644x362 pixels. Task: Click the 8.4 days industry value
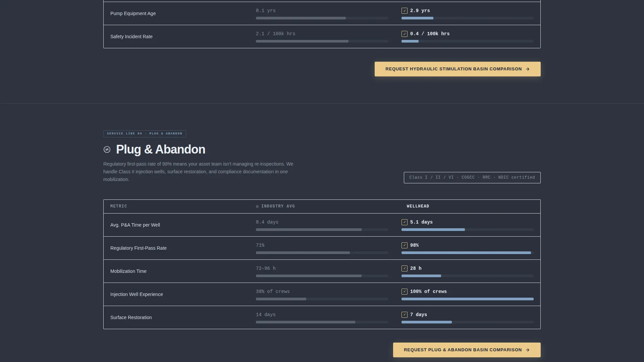pos(267,222)
